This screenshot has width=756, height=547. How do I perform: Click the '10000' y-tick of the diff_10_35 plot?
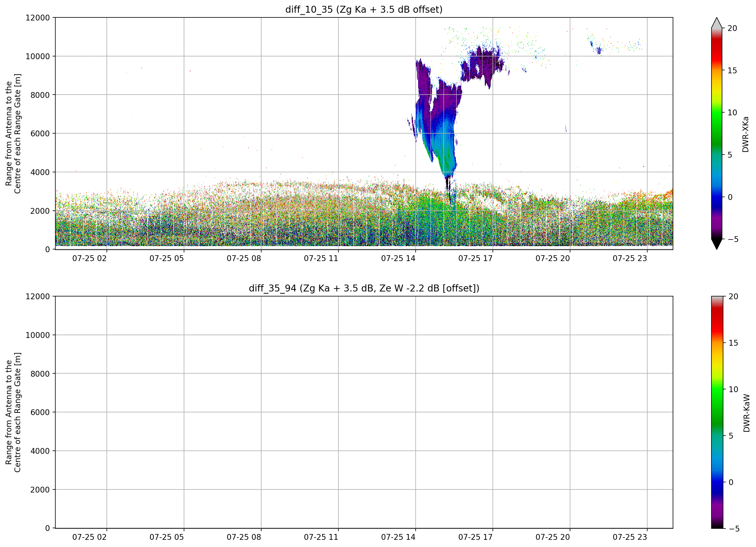(38, 56)
